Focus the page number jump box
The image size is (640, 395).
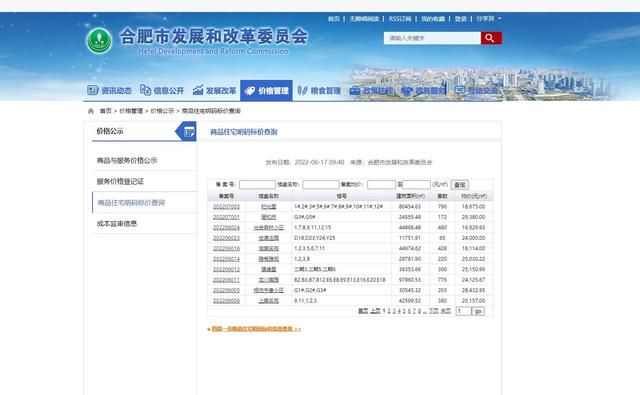(463, 311)
